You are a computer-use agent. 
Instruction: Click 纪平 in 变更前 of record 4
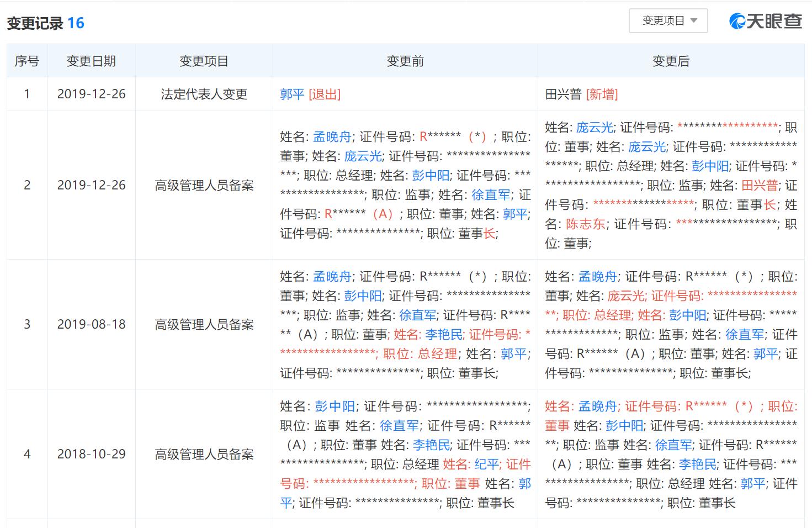pos(486,464)
